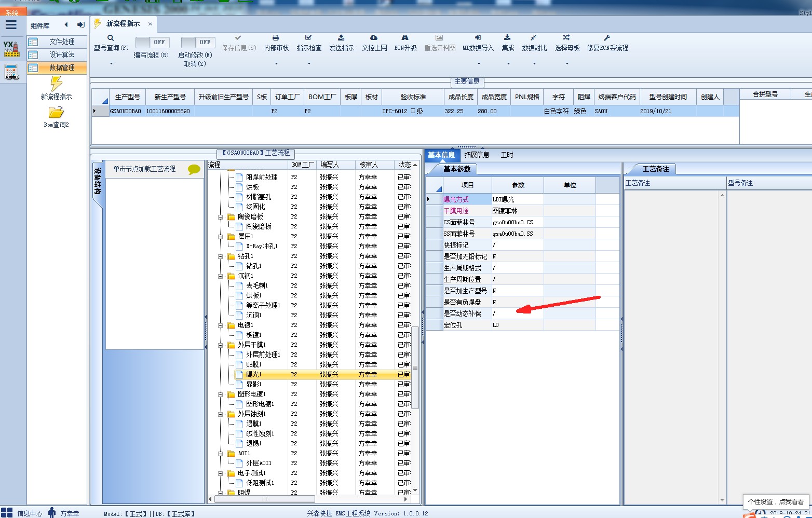The width and height of the screenshot is (812, 518).
Task: Open dropdown arrow under 数据对比
Action: click(x=534, y=64)
